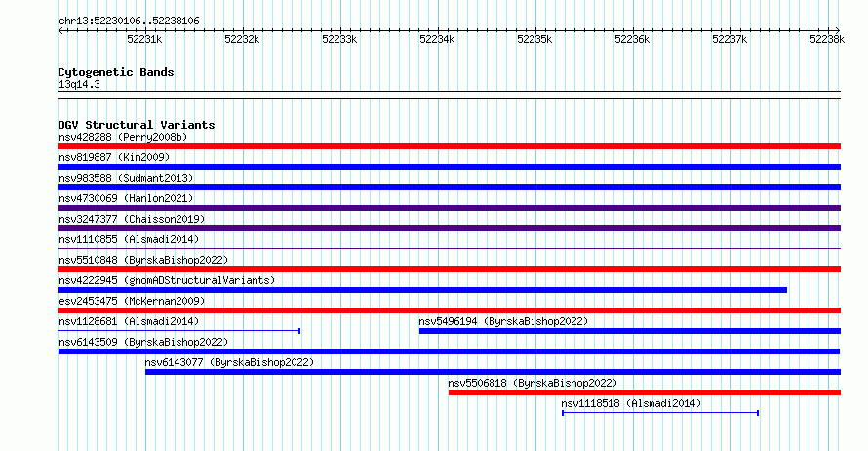The height and width of the screenshot is (451, 868).
Task: Select the red bar for nsv5506818
Action: [x=645, y=392]
